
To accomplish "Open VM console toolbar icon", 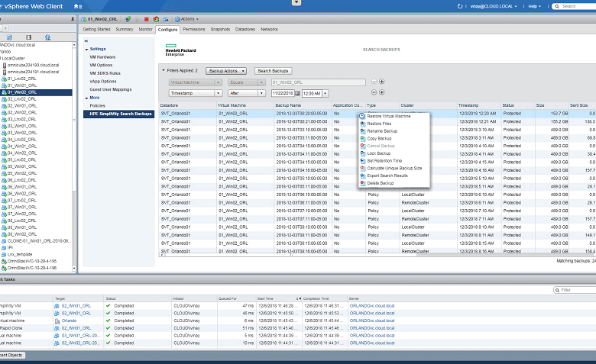I will click(x=128, y=19).
